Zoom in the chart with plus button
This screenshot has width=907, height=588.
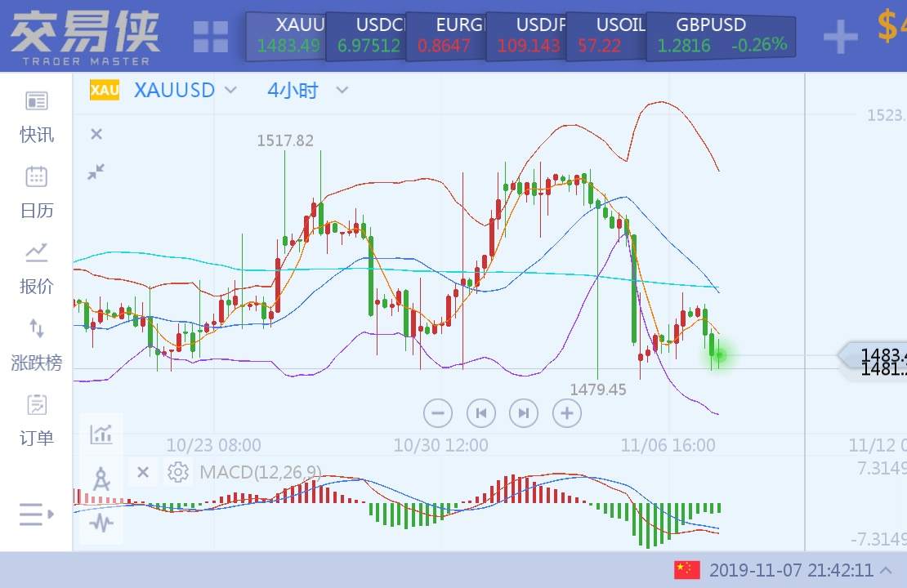pyautogui.click(x=566, y=413)
